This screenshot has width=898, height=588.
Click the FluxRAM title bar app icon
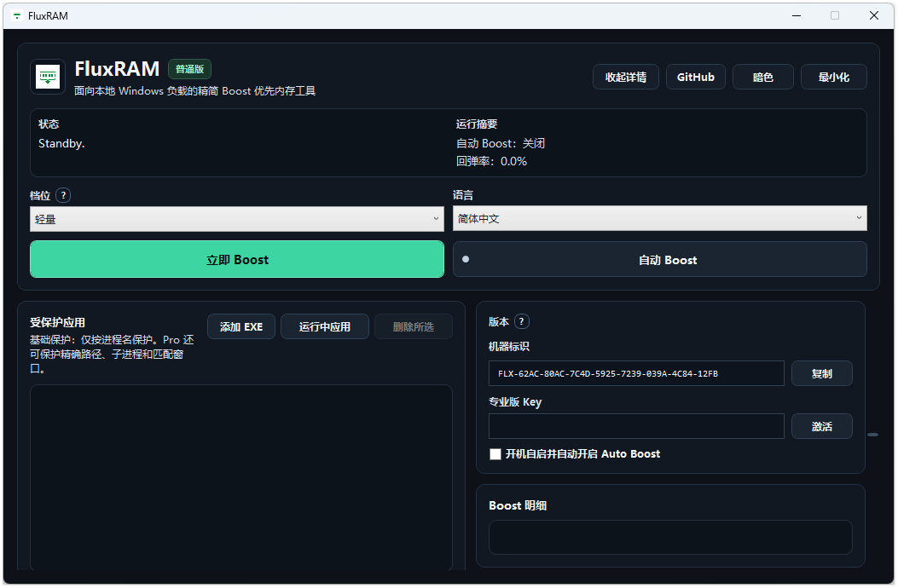tap(17, 16)
